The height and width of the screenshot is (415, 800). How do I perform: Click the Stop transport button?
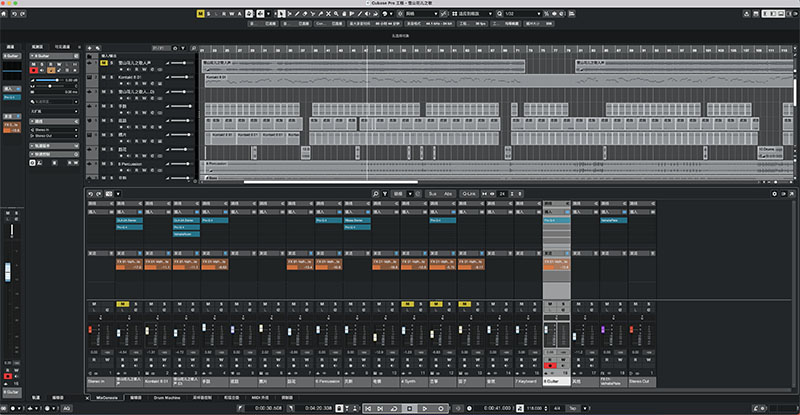point(409,408)
